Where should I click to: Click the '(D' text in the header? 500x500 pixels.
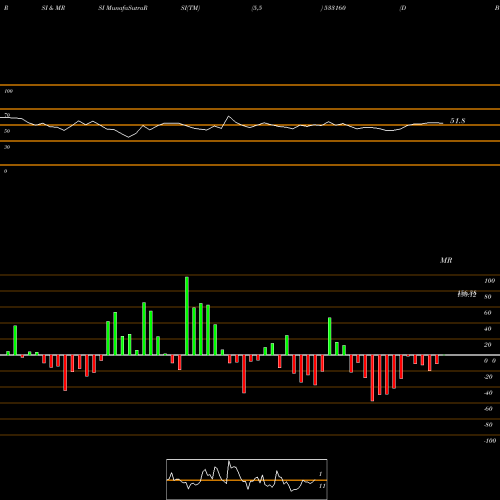(x=403, y=8)
